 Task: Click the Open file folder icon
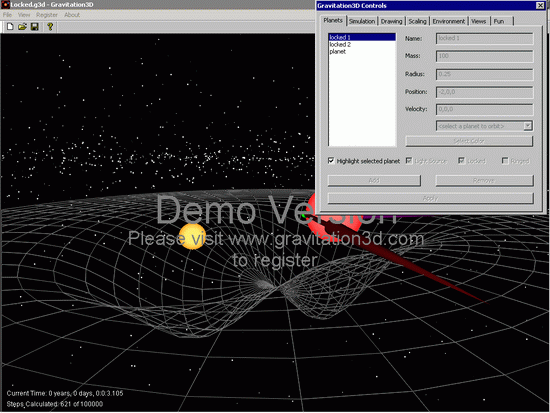[x=22, y=27]
